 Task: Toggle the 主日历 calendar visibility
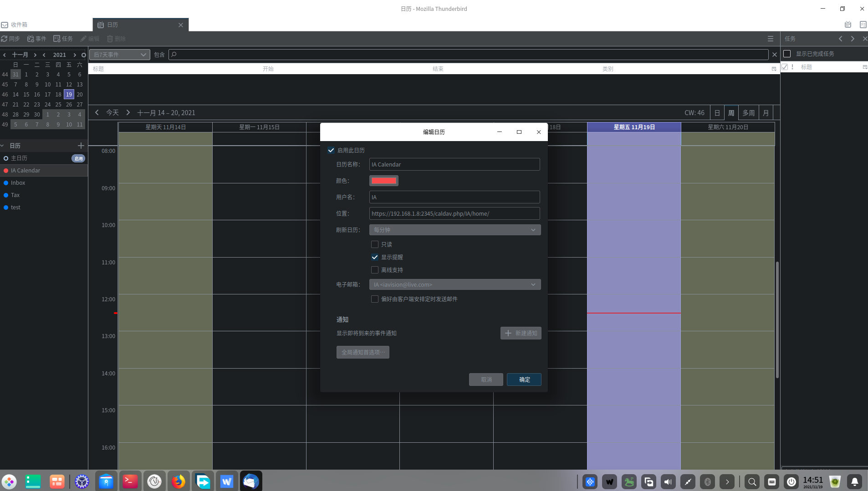pyautogui.click(x=6, y=158)
